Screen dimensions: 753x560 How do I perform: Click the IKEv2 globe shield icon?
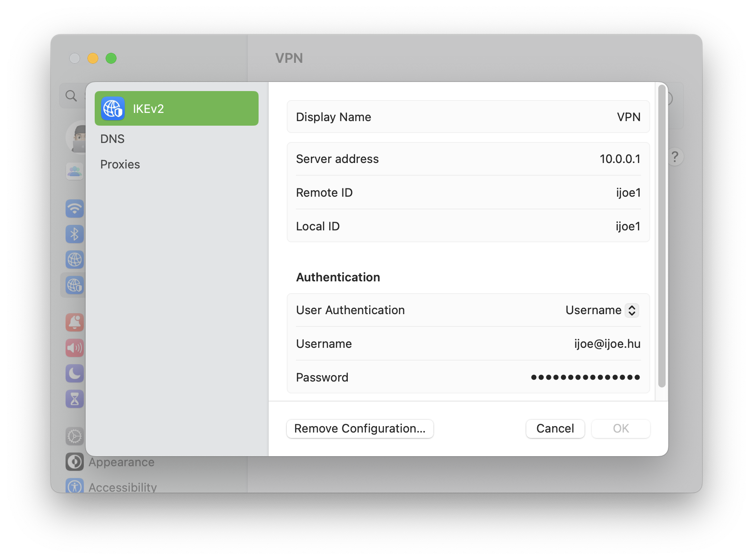113,108
